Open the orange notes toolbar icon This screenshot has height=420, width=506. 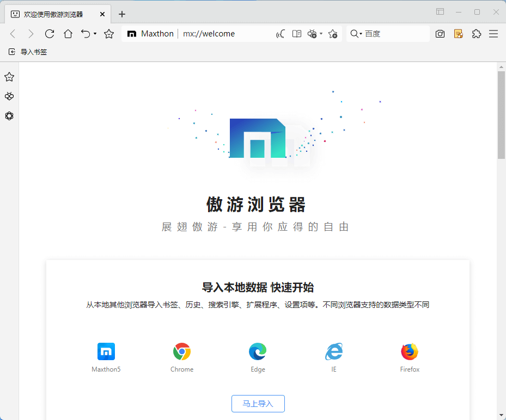coord(459,34)
